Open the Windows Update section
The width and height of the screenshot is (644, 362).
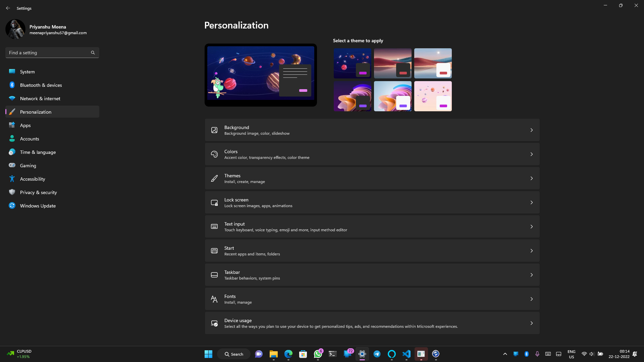(38, 205)
